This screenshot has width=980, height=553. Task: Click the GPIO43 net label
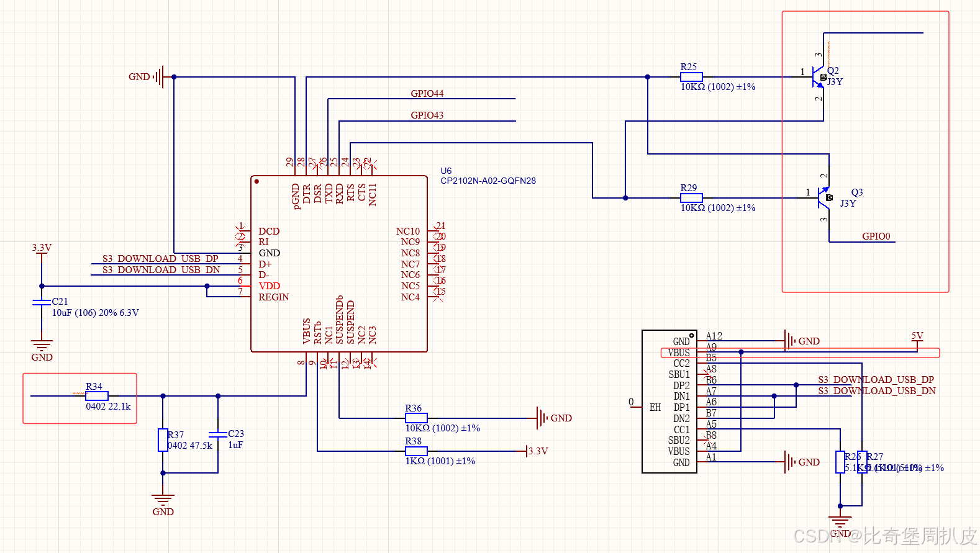click(x=427, y=115)
